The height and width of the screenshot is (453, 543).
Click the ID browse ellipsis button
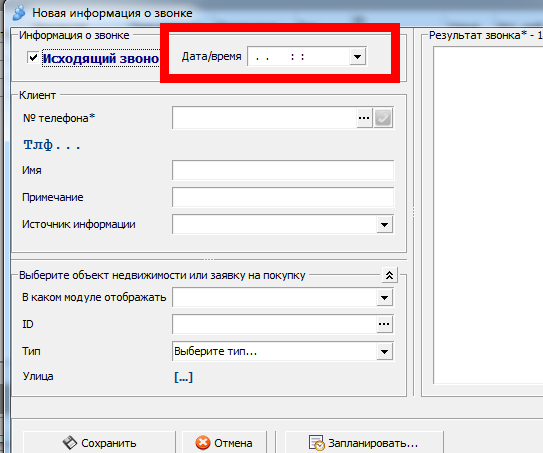click(384, 324)
